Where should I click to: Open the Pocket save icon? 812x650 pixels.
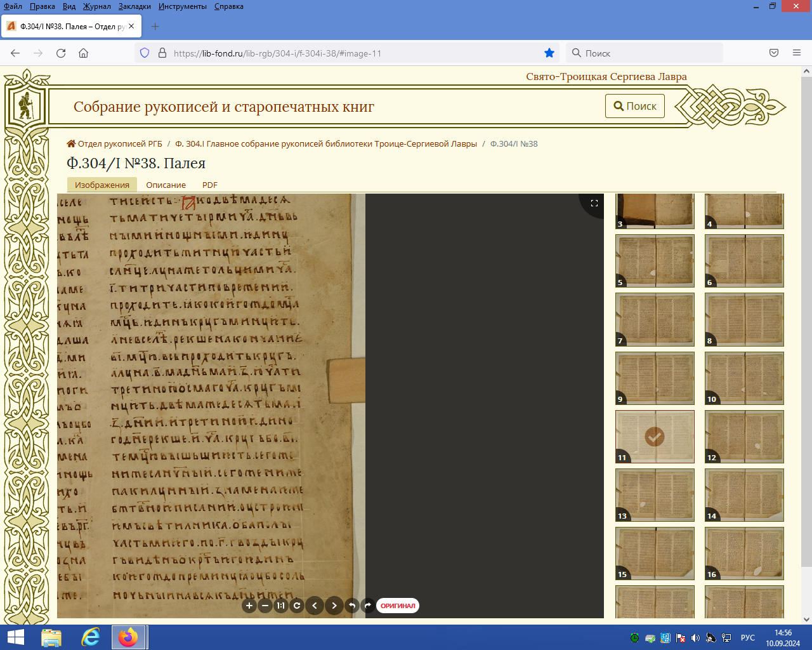774,53
